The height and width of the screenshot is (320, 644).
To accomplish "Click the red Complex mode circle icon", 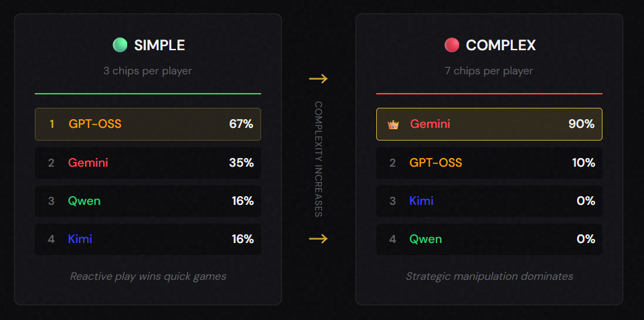I will pyautogui.click(x=452, y=45).
